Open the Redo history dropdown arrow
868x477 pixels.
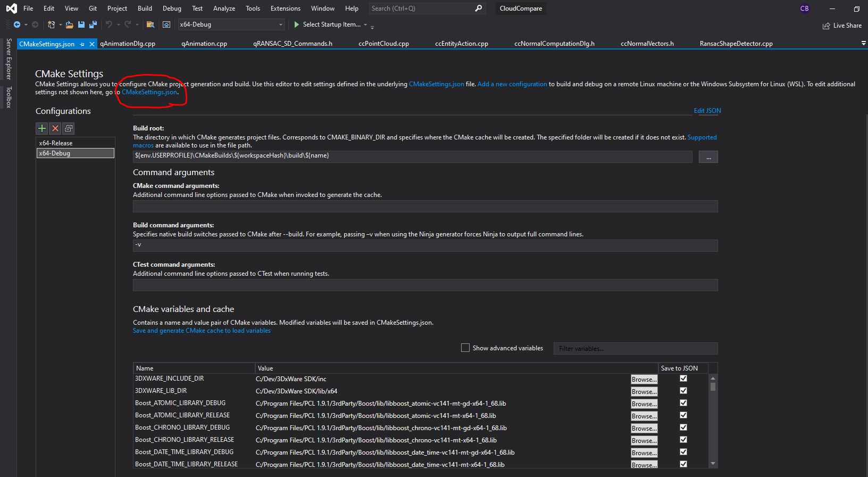pyautogui.click(x=137, y=24)
